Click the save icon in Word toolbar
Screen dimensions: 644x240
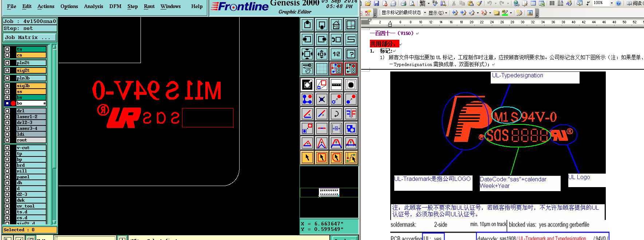376,3
